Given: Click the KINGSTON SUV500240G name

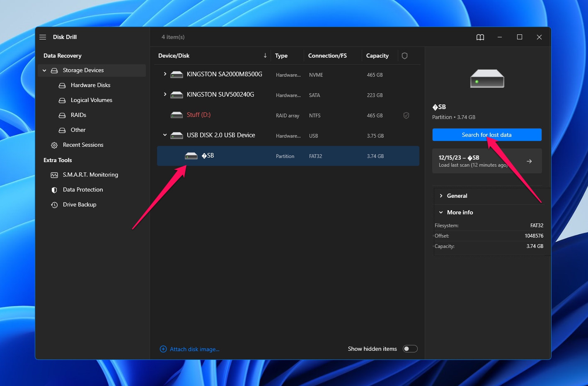Looking at the screenshot, I should [220, 95].
